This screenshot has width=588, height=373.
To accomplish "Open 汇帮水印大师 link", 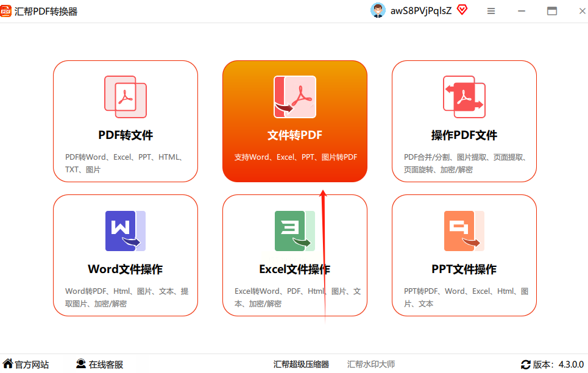I will pos(371,364).
